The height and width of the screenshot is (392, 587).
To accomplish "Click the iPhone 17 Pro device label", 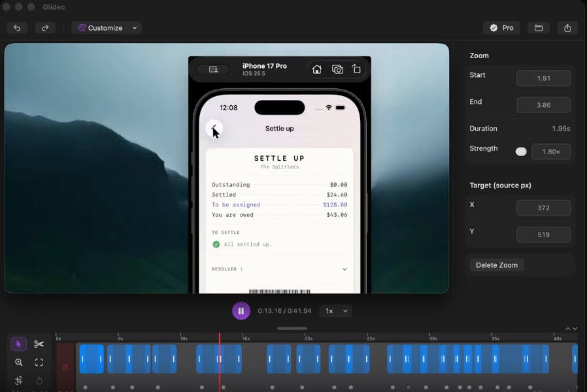I will 265,66.
